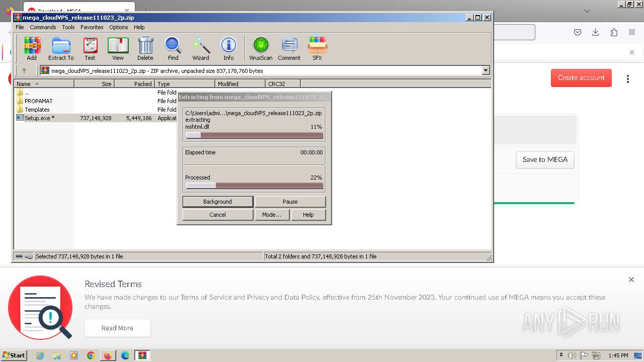The image size is (644, 362).
Task: Click the Delete trash can icon
Action: [145, 49]
